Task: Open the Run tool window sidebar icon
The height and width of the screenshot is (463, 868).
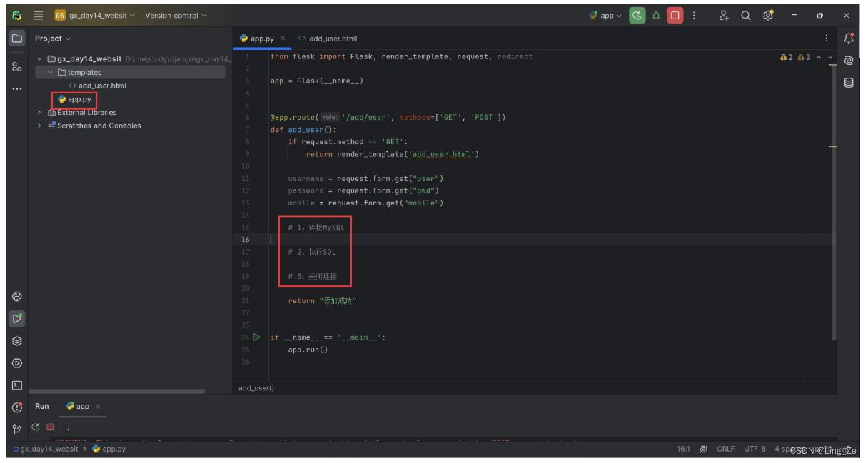Action: point(17,319)
